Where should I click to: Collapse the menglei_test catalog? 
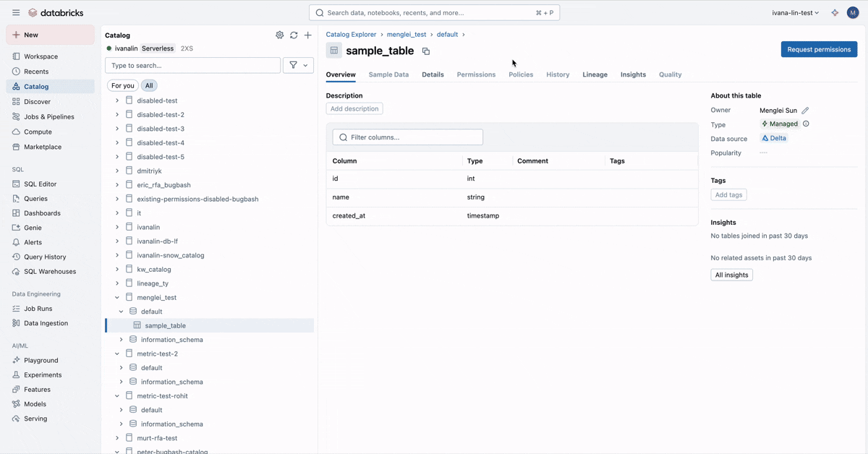(x=117, y=297)
